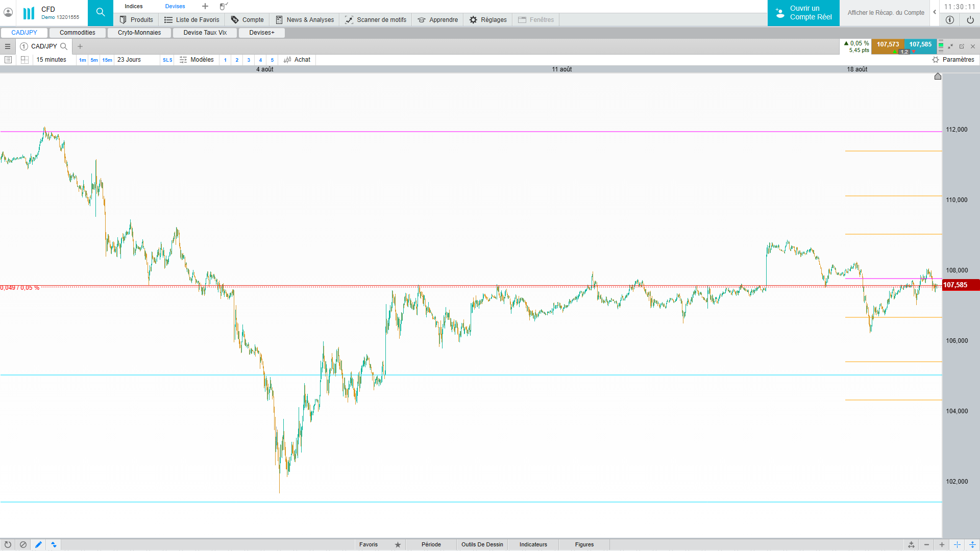This screenshot has height=551, width=980.
Task: Click the info circle icon under clock
Action: coord(949,20)
